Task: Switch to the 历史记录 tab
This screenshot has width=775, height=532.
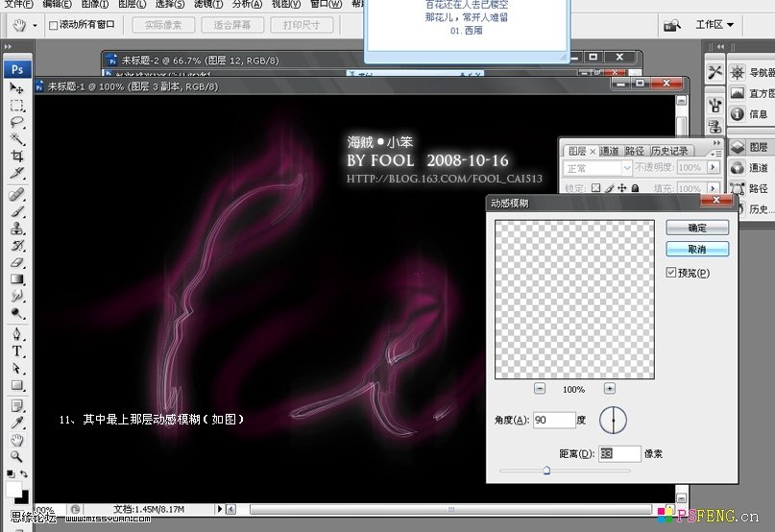Action: 669,151
